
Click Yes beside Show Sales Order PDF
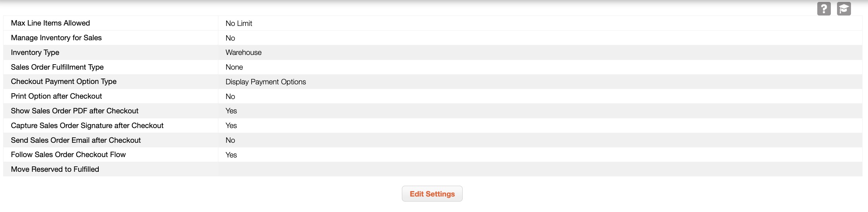[231, 111]
